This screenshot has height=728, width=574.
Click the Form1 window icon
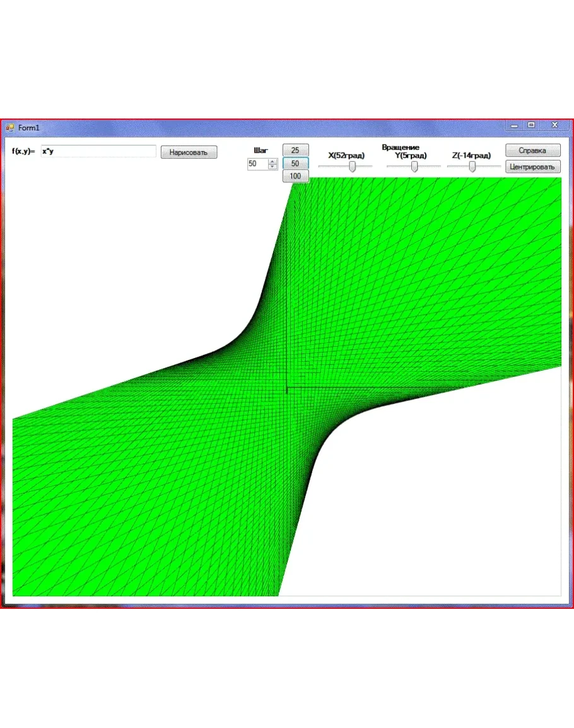coord(9,128)
